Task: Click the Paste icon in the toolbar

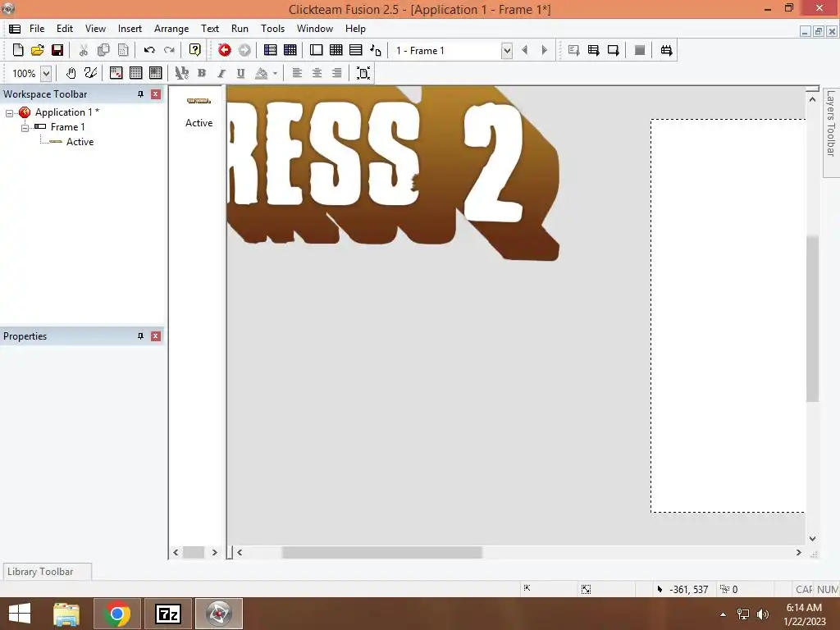Action: [123, 50]
